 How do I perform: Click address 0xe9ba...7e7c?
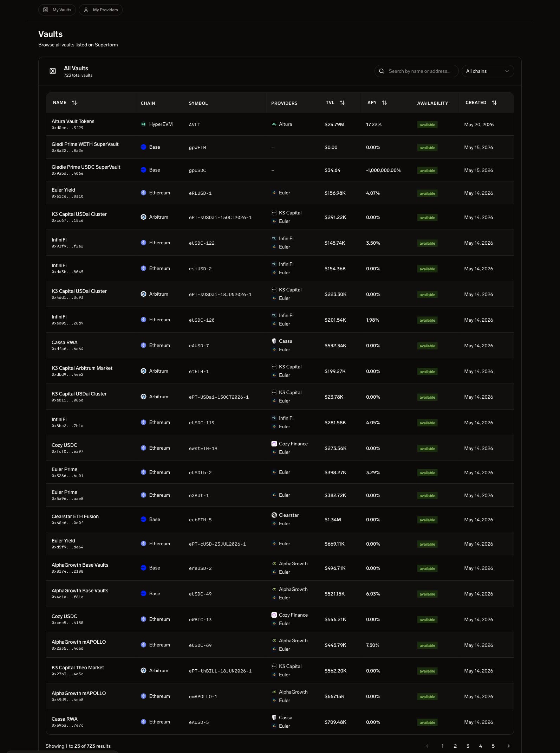pos(67,725)
